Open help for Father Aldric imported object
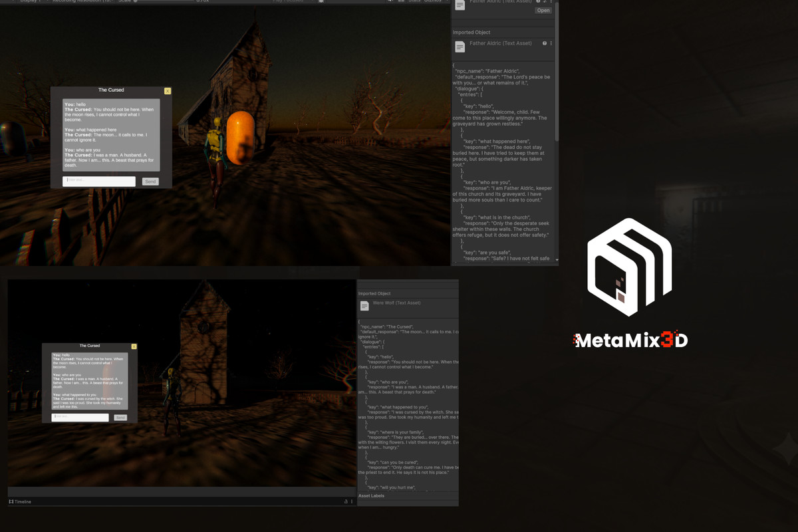The width and height of the screenshot is (798, 532). 545,43
